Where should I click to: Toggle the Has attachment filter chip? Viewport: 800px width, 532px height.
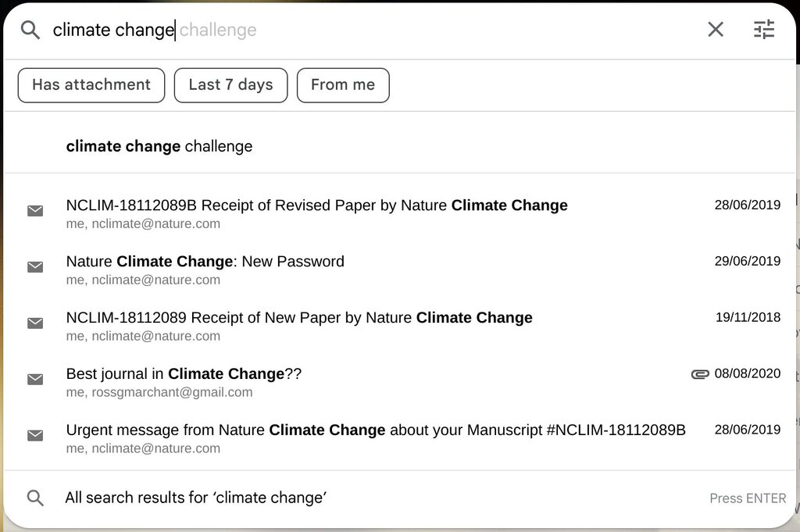click(x=91, y=85)
